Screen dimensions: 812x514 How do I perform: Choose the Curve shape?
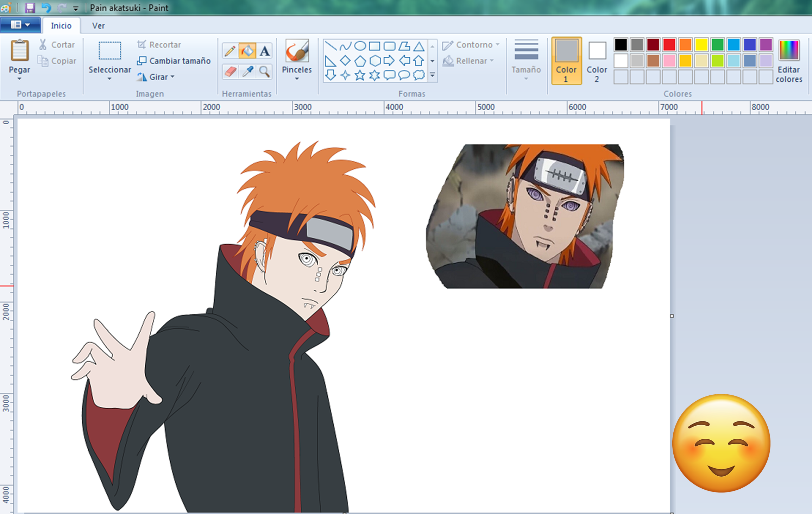pyautogui.click(x=345, y=46)
